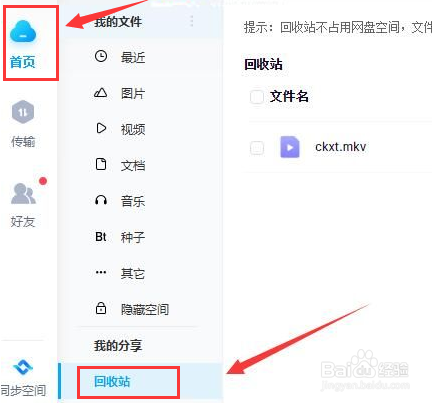Viewport: 438px width, 403px height.
Task: Click the lock icon beside 隐藏空间
Action: (101, 308)
